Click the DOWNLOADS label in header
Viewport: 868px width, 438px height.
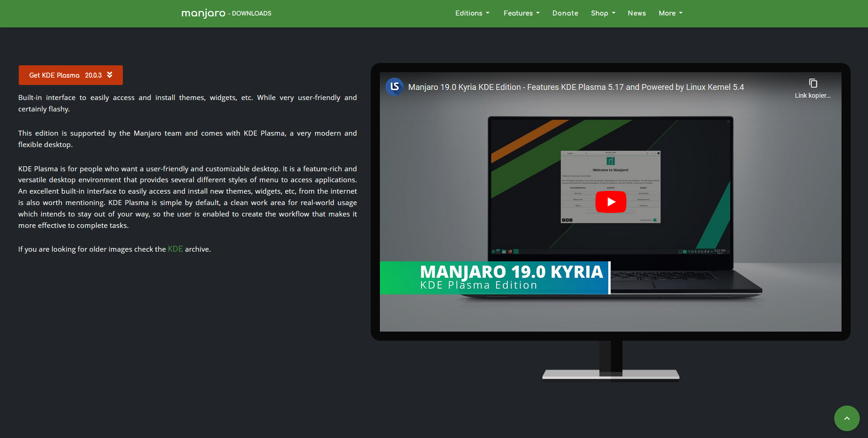251,13
